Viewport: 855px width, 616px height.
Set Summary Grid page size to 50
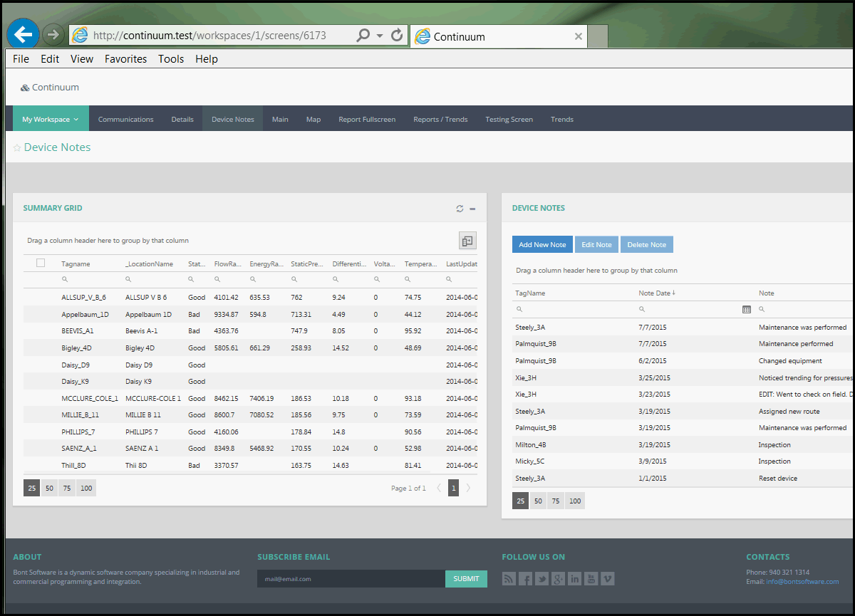click(x=50, y=489)
